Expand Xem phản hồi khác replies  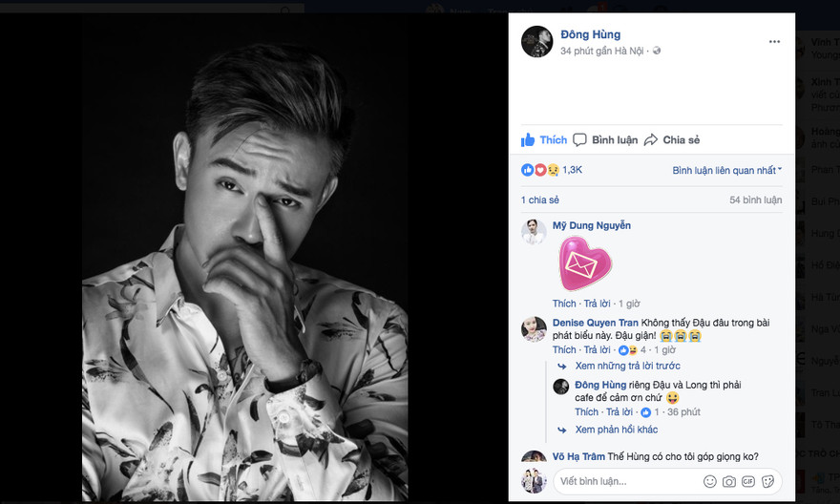pos(616,430)
